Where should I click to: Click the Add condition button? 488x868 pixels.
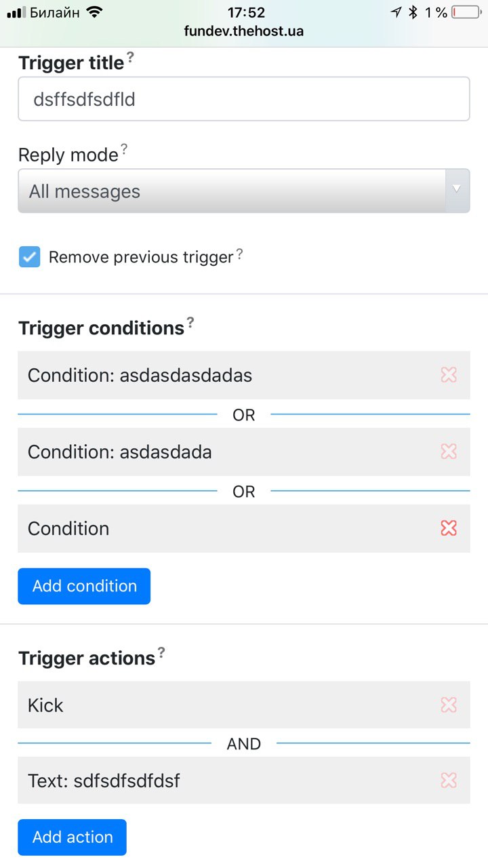pos(84,586)
